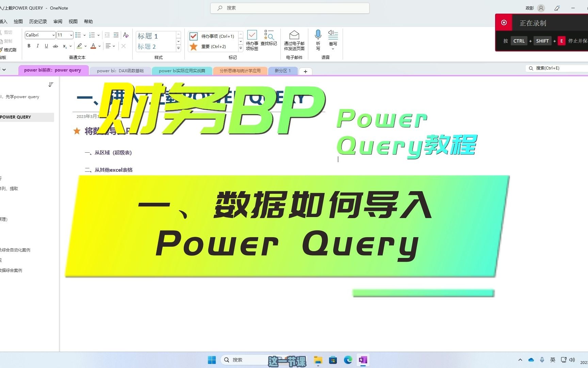Open File Explorer from taskbar
588x368 pixels.
tap(318, 360)
